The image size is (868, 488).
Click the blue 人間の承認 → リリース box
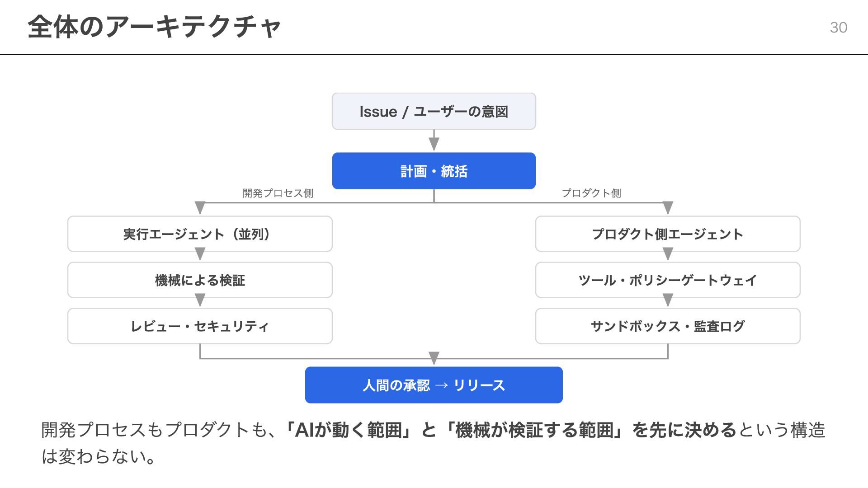[x=434, y=385]
